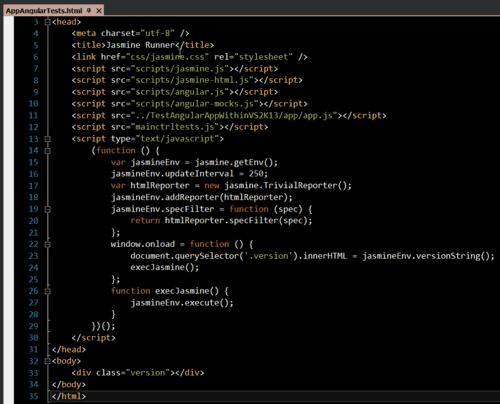The height and width of the screenshot is (404, 500).
Task: Collapse the execJasmine function on line 26
Action: 48,291
